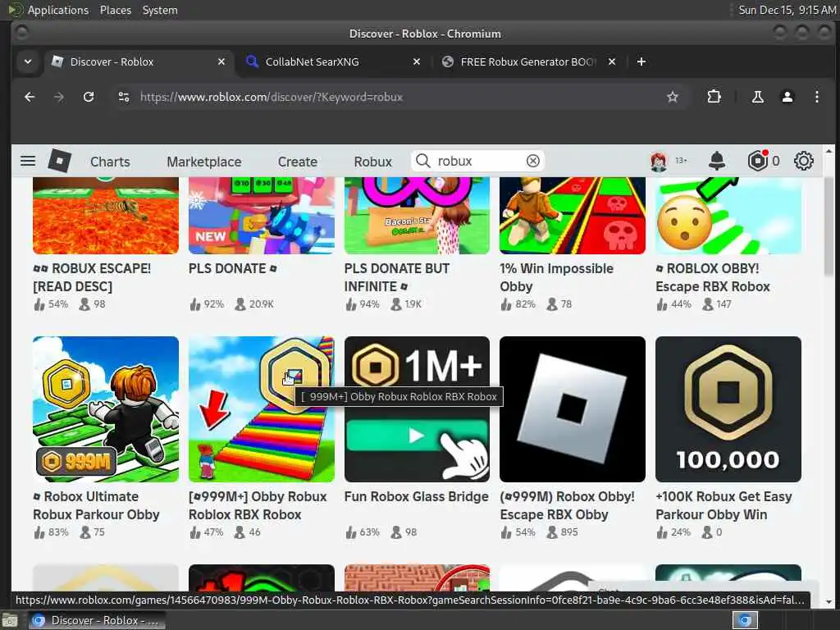Click 1% Win Impossible Obby title
This screenshot has height=630, width=840.
tap(557, 277)
